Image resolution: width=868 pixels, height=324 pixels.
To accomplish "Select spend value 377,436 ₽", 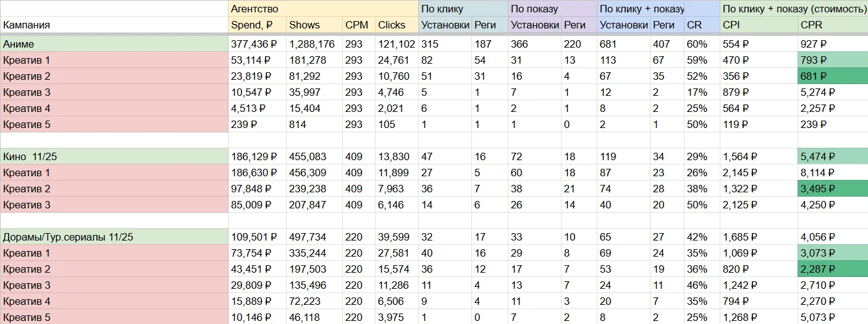I will pos(257,44).
